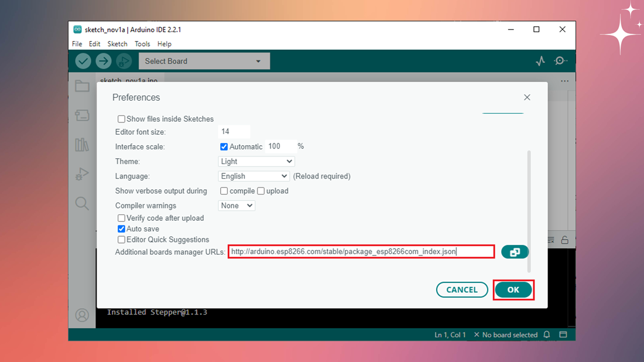Open the Tools menu
Image resolution: width=644 pixels, height=362 pixels.
(142, 44)
